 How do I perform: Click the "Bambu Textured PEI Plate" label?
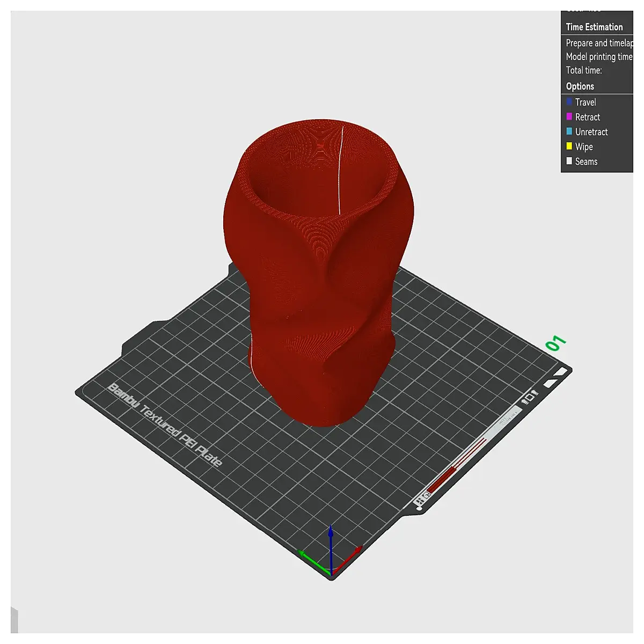[165, 425]
